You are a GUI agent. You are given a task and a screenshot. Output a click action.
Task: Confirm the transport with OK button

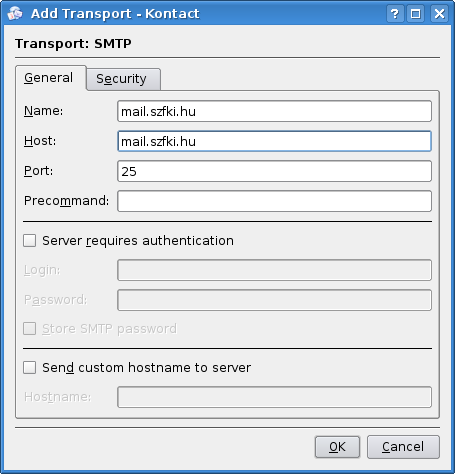tap(337, 447)
